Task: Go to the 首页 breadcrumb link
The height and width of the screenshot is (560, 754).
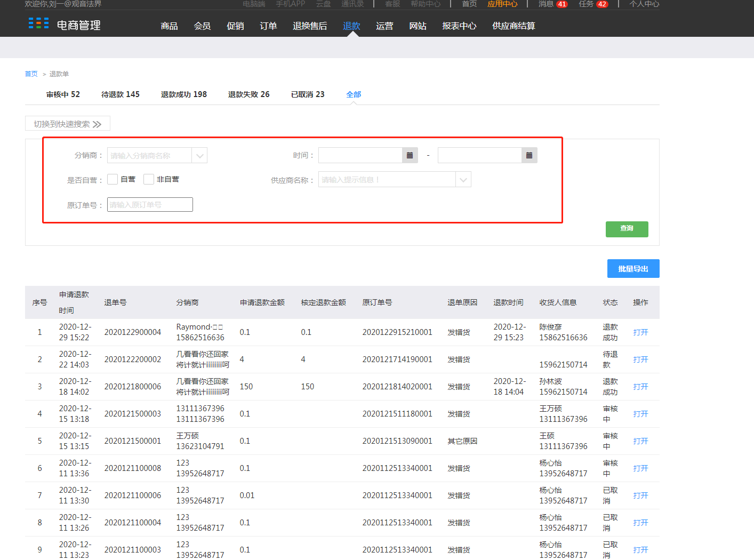Action: (x=31, y=74)
